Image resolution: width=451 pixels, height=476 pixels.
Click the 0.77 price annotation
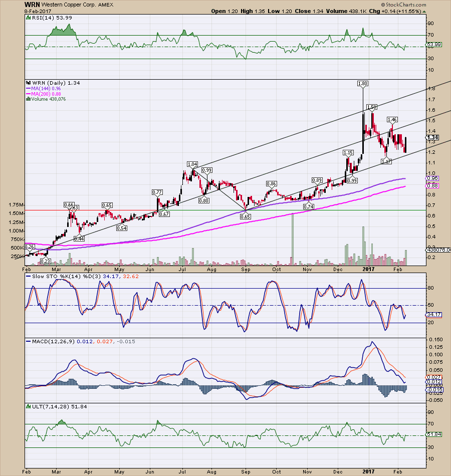point(157,192)
